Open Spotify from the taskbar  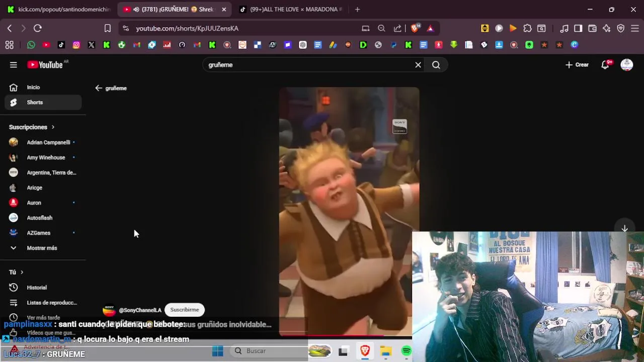point(407,351)
